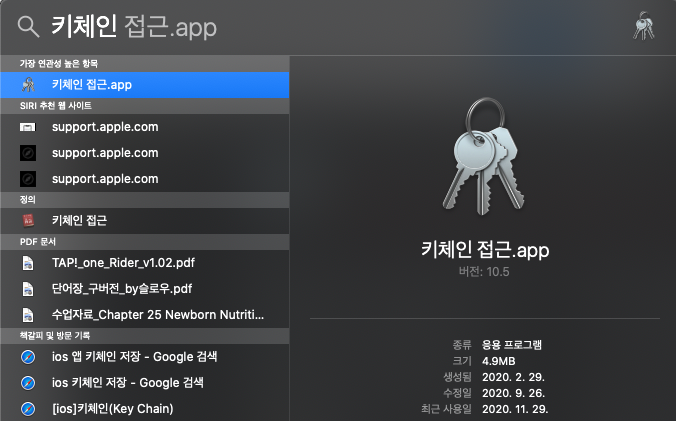
Task: Click the PDF icon of TAP!_one_Rider_v1.02.pdf
Action: click(28, 263)
